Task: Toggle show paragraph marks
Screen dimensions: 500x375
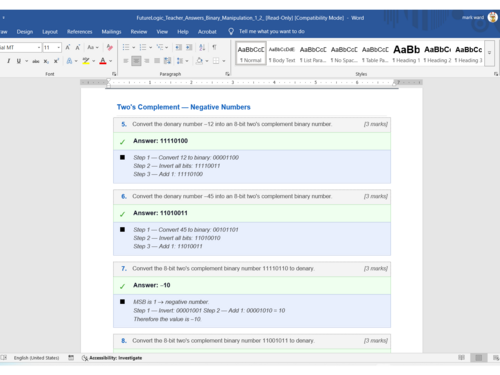Action: pos(214,47)
